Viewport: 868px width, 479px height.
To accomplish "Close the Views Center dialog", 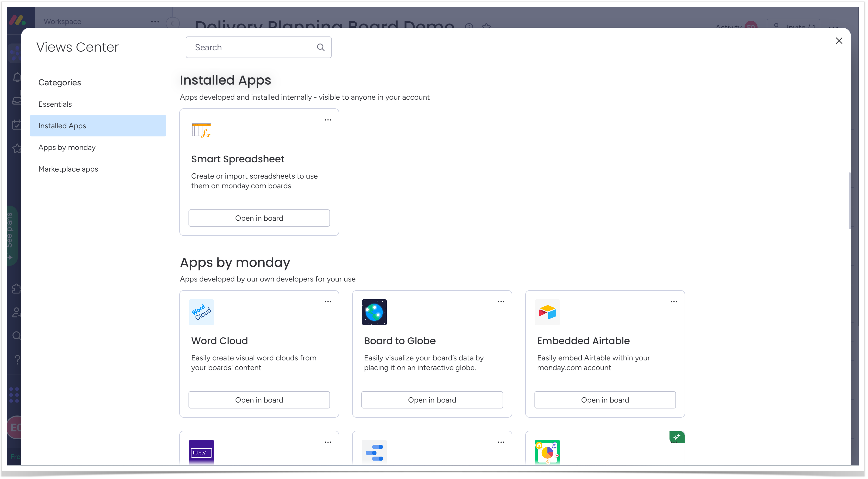I will click(x=839, y=41).
